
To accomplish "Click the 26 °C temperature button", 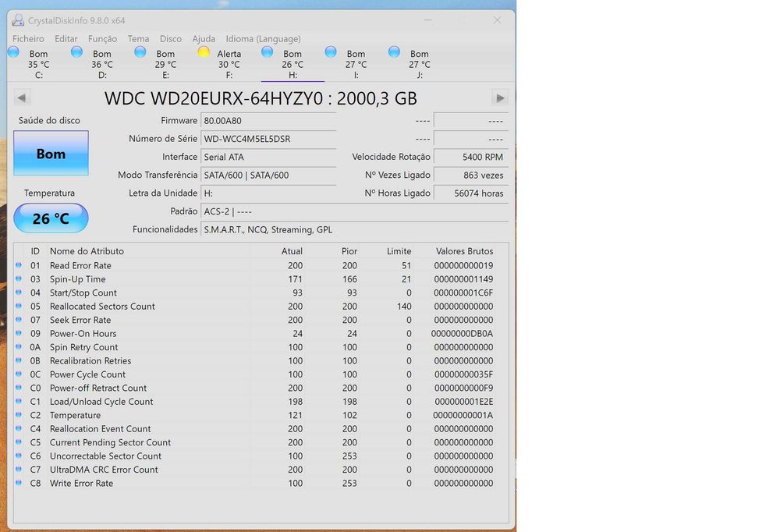I will pyautogui.click(x=51, y=218).
